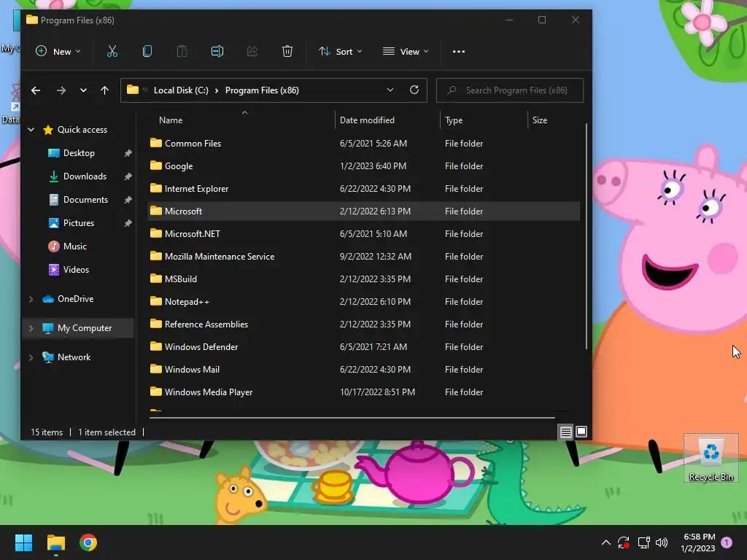747x560 pixels.
Task: Launch Google Chrome from the taskbar
Action: point(88,542)
